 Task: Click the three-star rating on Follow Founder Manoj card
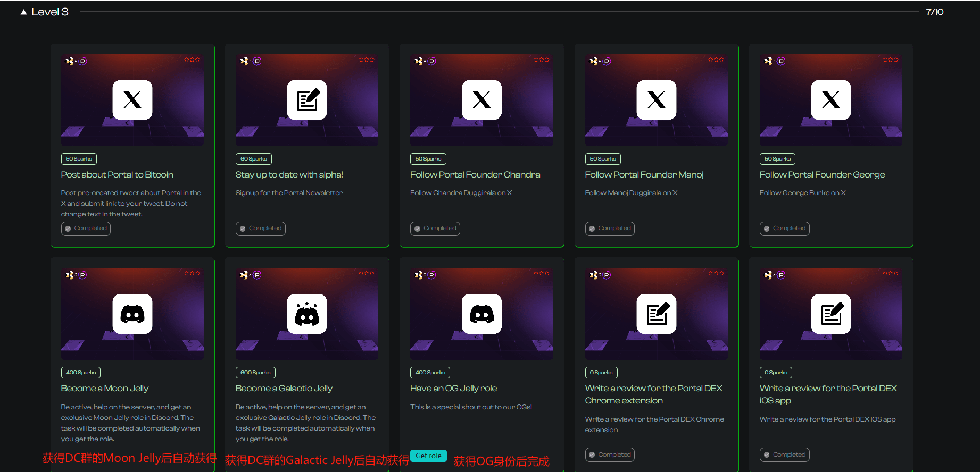pos(716,60)
